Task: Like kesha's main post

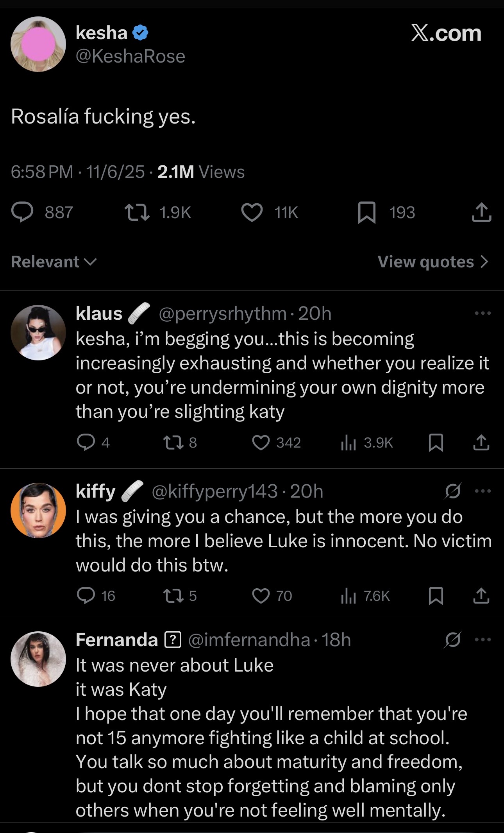Action: [252, 213]
